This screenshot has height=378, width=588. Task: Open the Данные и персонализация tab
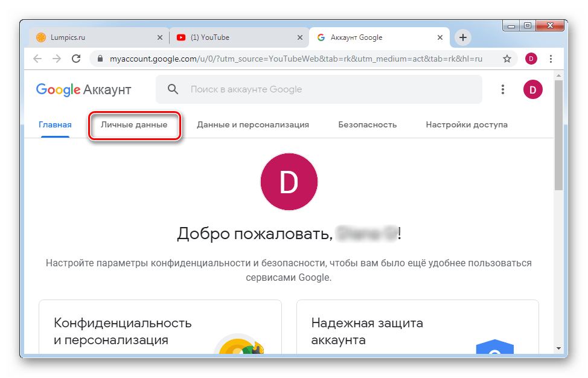(253, 125)
